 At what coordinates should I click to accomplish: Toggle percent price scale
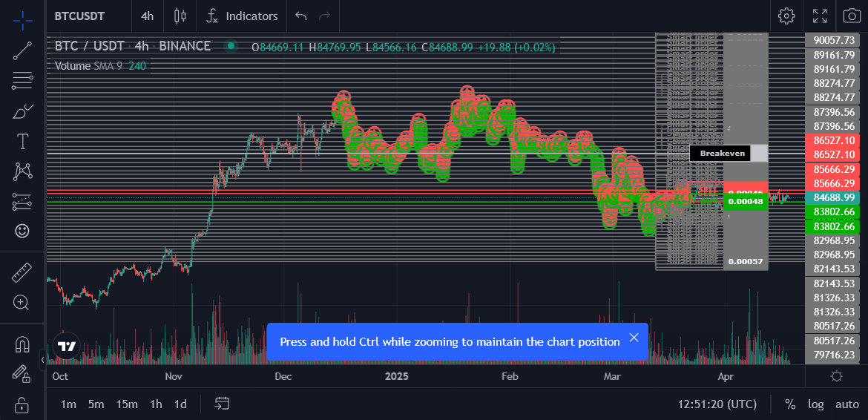tap(790, 404)
